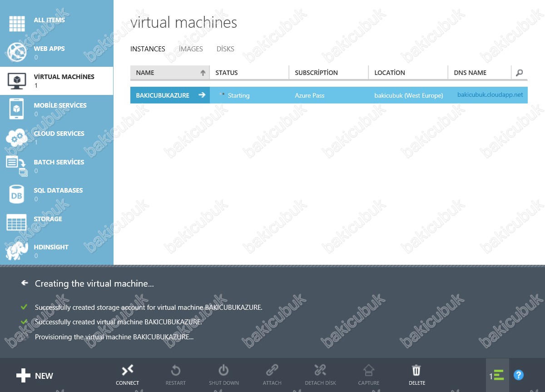
Task: Click New button label
Action: point(44,376)
